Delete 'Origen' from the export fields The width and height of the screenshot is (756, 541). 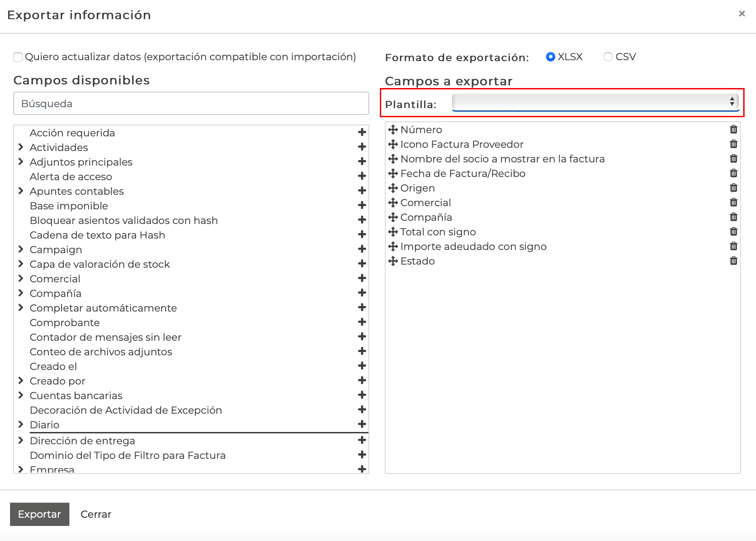click(x=733, y=188)
